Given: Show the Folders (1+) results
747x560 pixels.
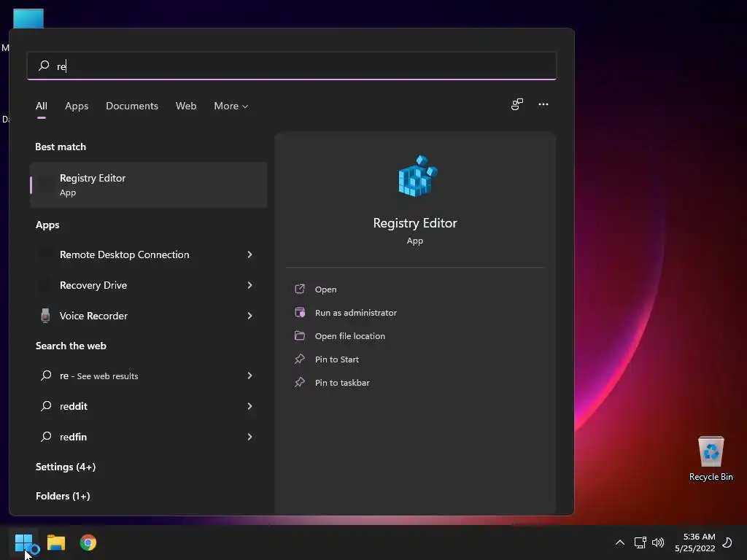Looking at the screenshot, I should 63,496.
